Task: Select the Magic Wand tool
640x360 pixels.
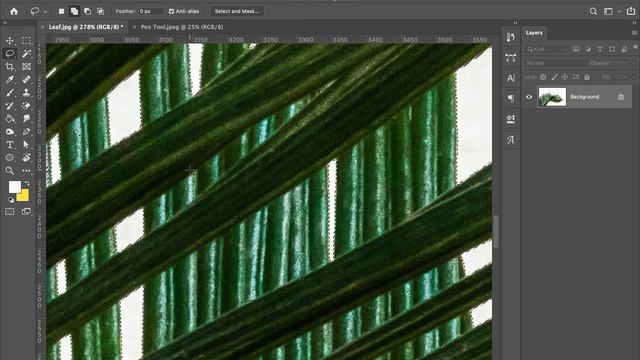Action: pyautogui.click(x=26, y=53)
